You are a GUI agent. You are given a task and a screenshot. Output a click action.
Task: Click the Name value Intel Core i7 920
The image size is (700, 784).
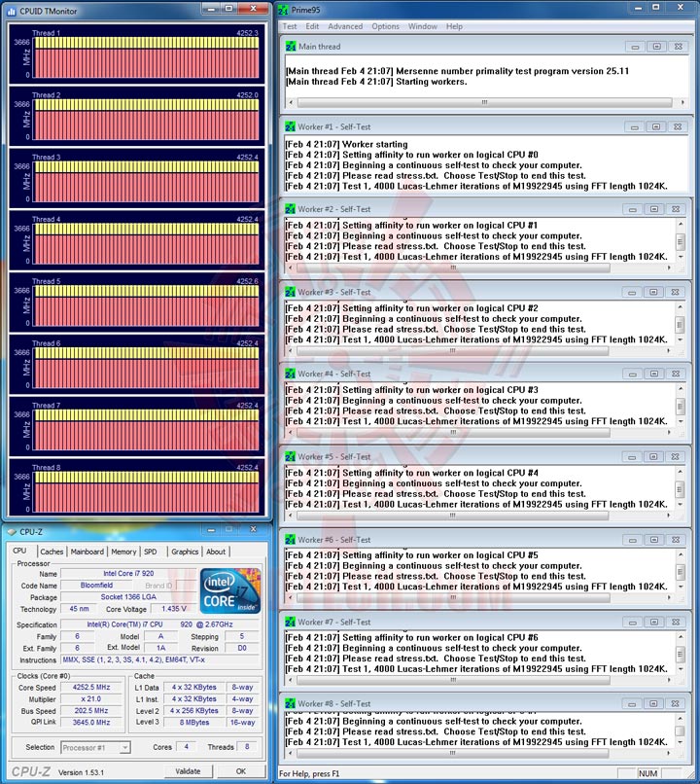pyautogui.click(x=128, y=574)
